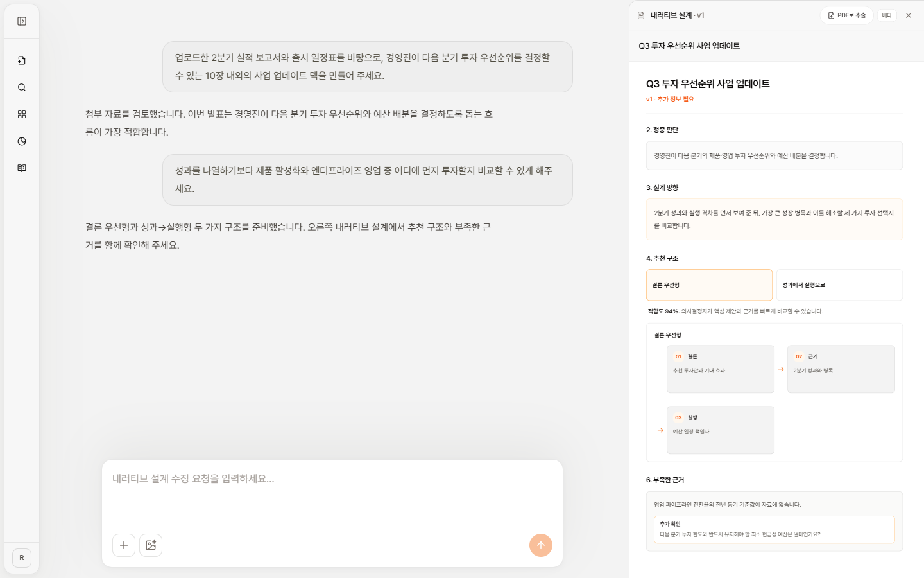Open the R user profile avatar
This screenshot has height=578, width=924.
(22, 557)
